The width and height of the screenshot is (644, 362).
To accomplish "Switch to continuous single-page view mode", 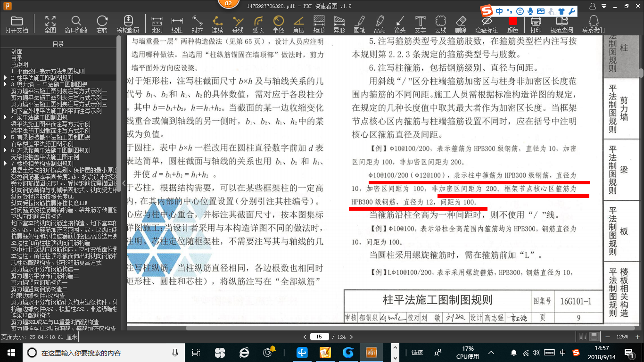I will [594, 337].
